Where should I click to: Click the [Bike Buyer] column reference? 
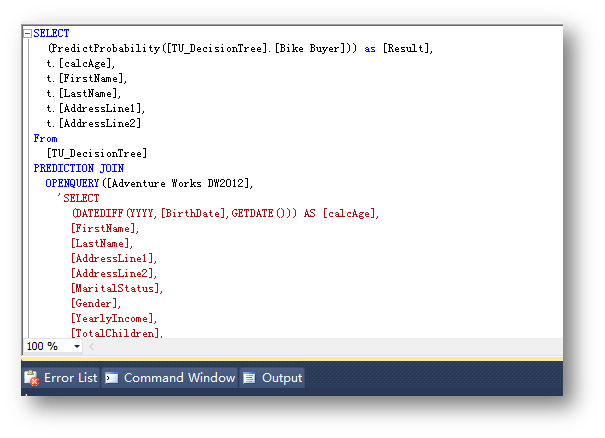309,49
